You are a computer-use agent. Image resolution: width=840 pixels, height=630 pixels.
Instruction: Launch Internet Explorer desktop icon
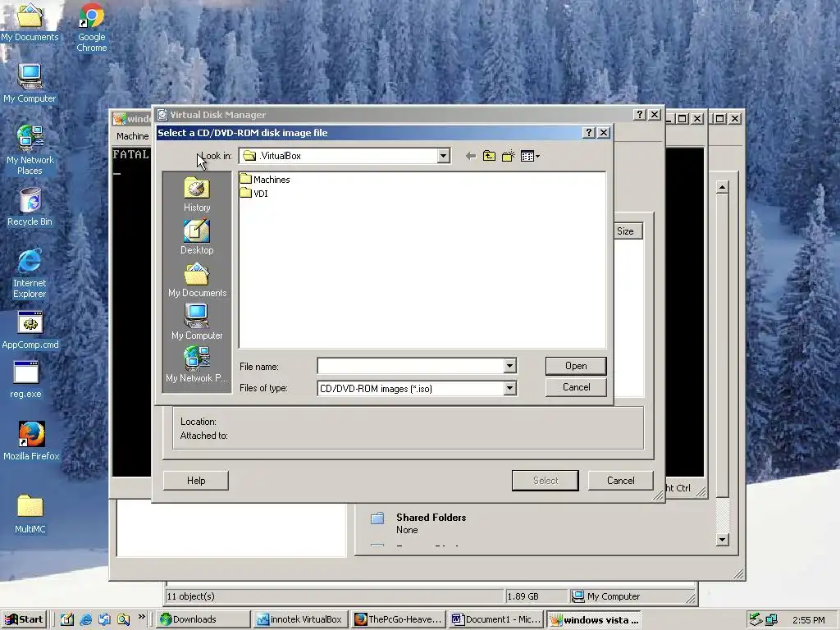coord(30,272)
